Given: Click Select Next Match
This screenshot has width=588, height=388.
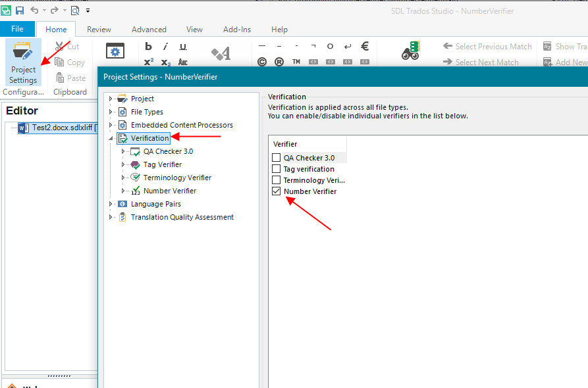Looking at the screenshot, I should (481, 62).
